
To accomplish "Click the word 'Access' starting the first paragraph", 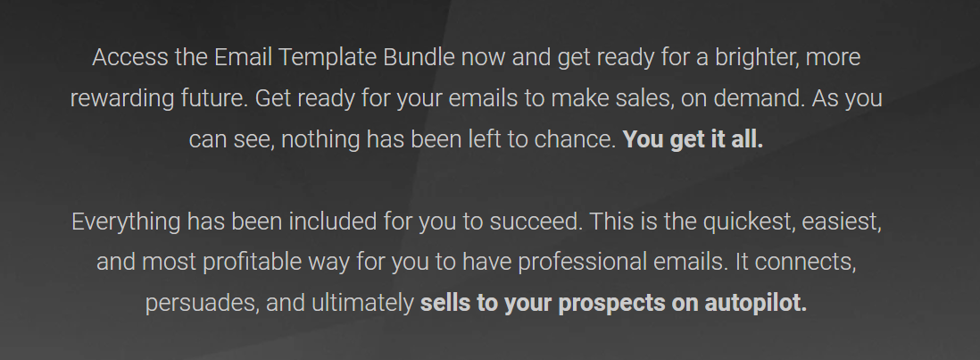I will coord(130,57).
